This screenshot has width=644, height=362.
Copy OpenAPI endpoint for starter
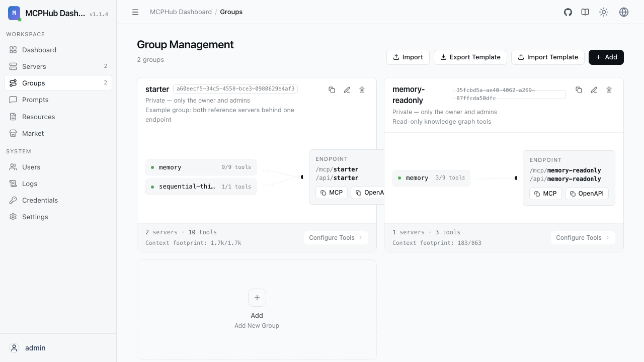click(368, 193)
